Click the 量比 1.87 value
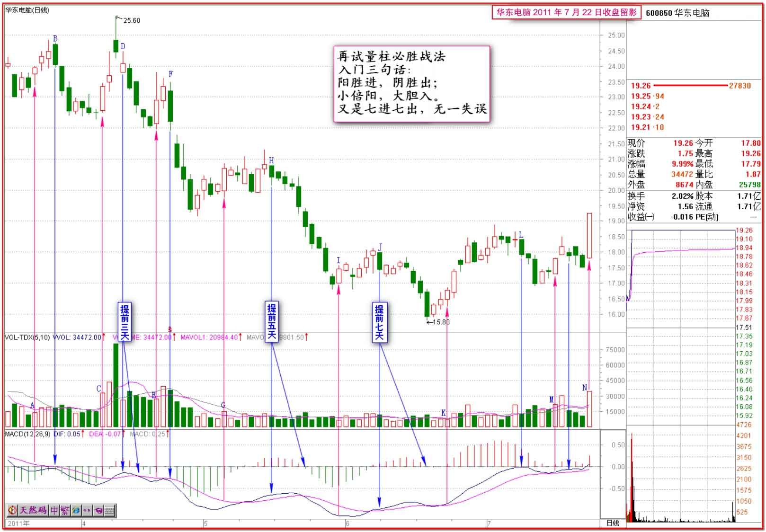Image resolution: width=766 pixels, height=532 pixels. (x=753, y=174)
